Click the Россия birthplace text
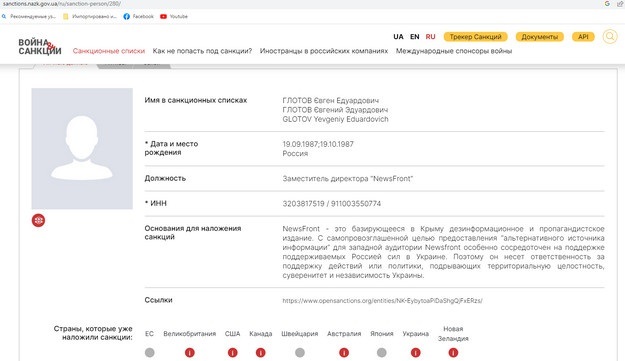 click(x=295, y=153)
